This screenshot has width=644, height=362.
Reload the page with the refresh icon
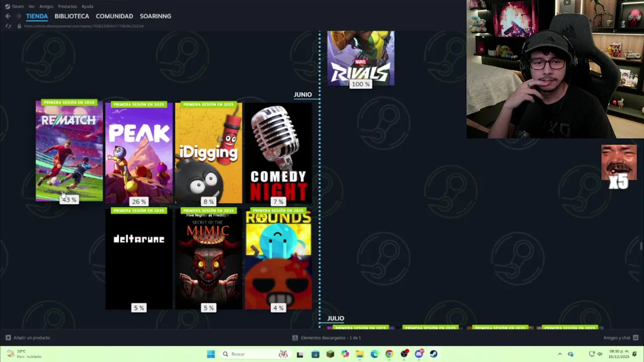tap(9, 26)
